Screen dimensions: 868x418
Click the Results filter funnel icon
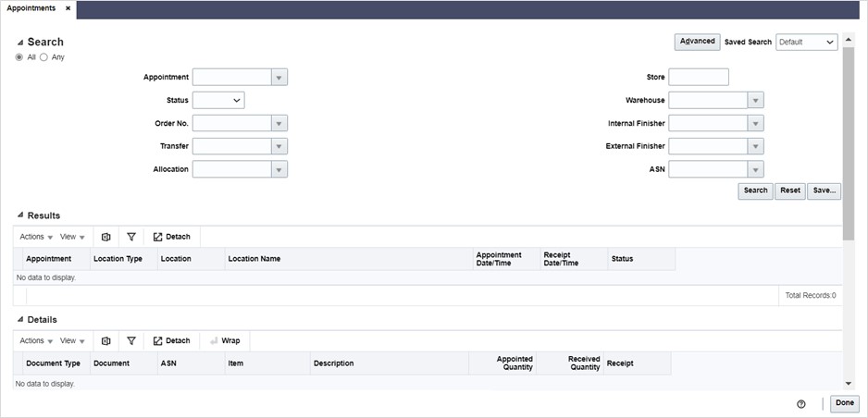click(x=131, y=237)
